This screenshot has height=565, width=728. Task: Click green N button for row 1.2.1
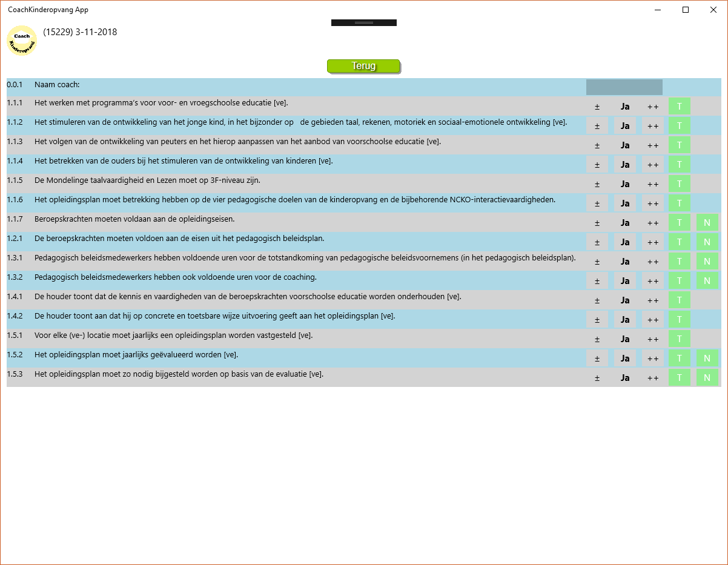click(x=707, y=242)
